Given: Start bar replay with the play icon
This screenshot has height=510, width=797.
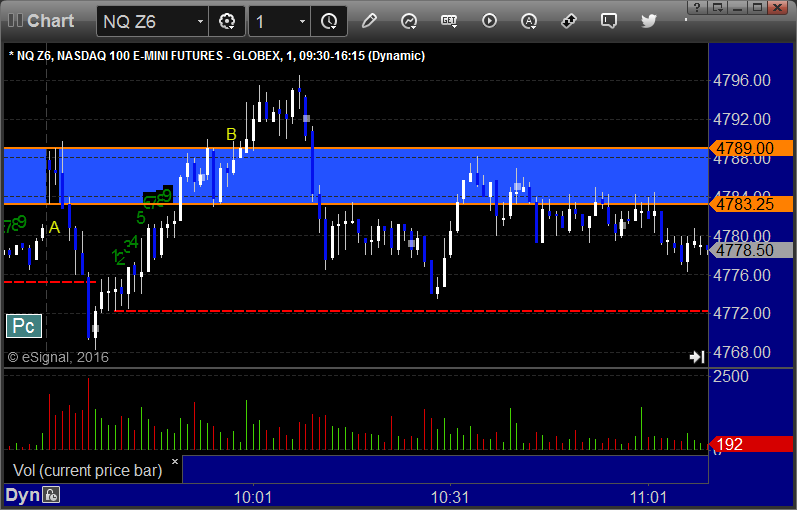Looking at the screenshot, I should click(x=489, y=21).
